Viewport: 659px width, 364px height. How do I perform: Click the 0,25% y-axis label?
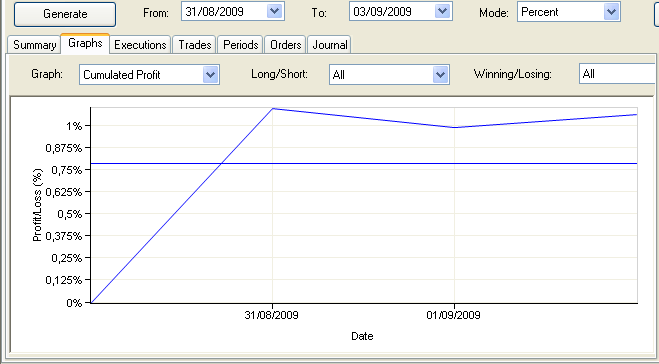point(66,258)
